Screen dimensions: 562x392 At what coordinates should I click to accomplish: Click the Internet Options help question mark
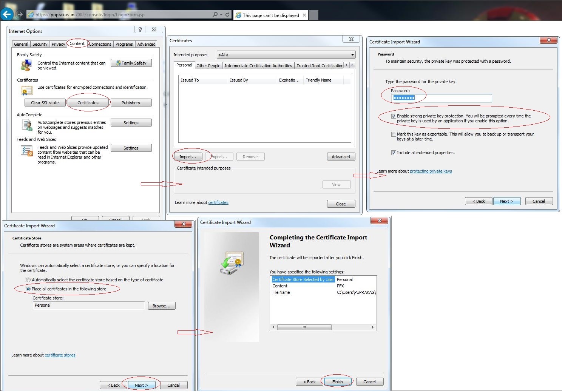point(140,29)
